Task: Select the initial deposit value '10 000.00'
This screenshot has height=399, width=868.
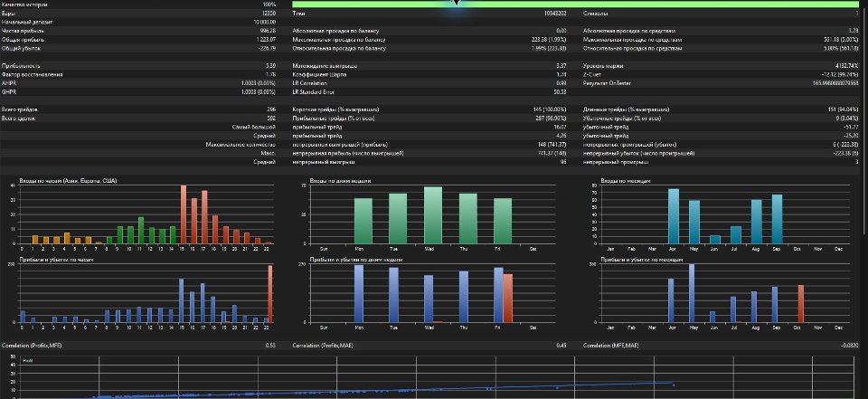Action: tap(265, 22)
